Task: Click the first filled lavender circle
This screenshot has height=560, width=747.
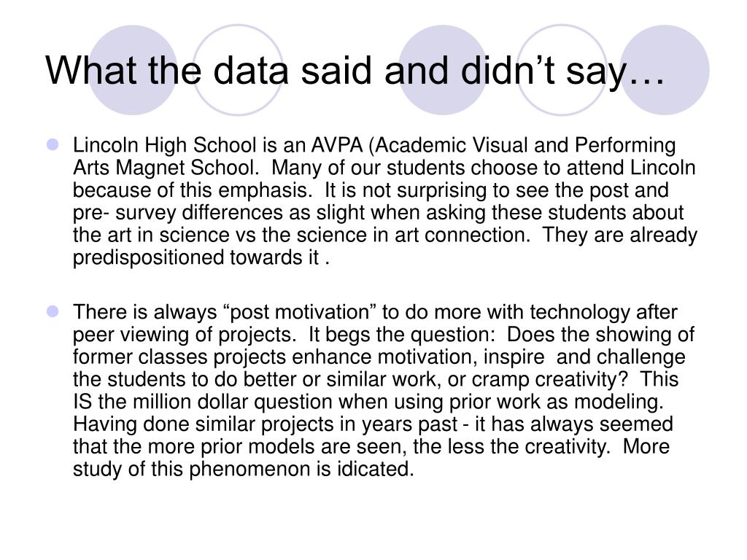Action: point(133,70)
